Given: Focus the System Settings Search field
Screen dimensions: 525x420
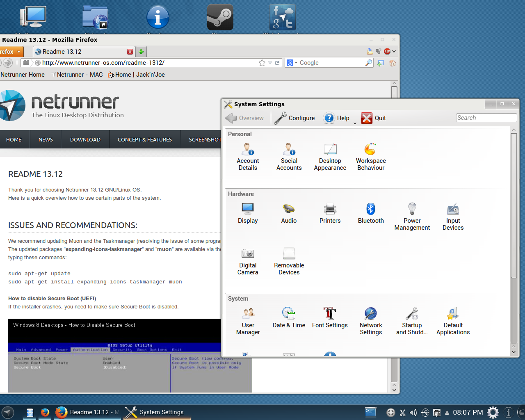Looking at the screenshot, I should [486, 118].
